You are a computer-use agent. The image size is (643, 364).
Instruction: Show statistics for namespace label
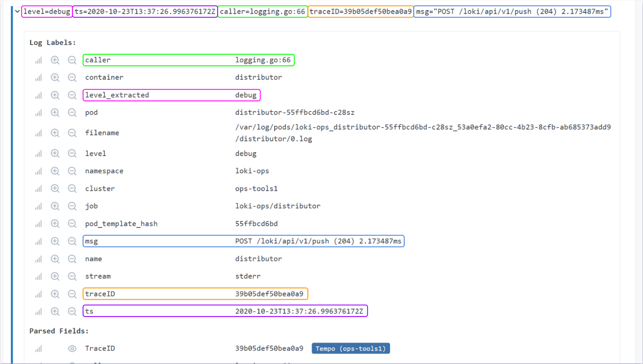39,171
